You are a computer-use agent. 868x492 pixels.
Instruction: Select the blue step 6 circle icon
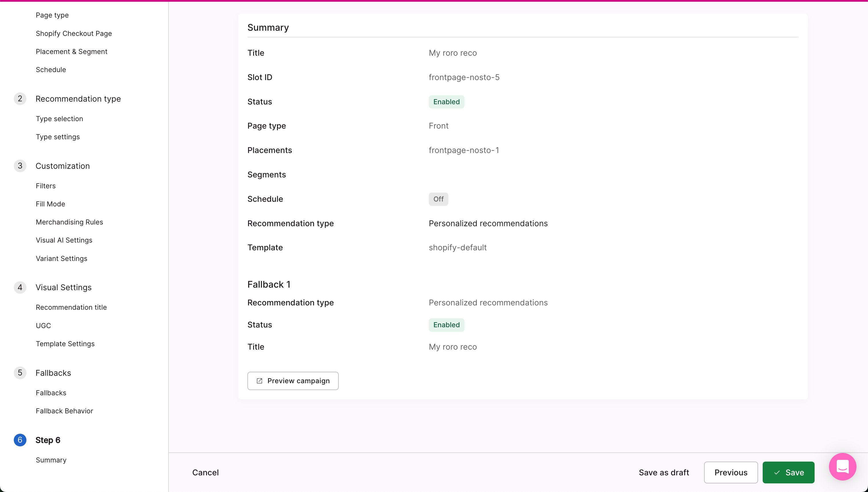click(20, 440)
